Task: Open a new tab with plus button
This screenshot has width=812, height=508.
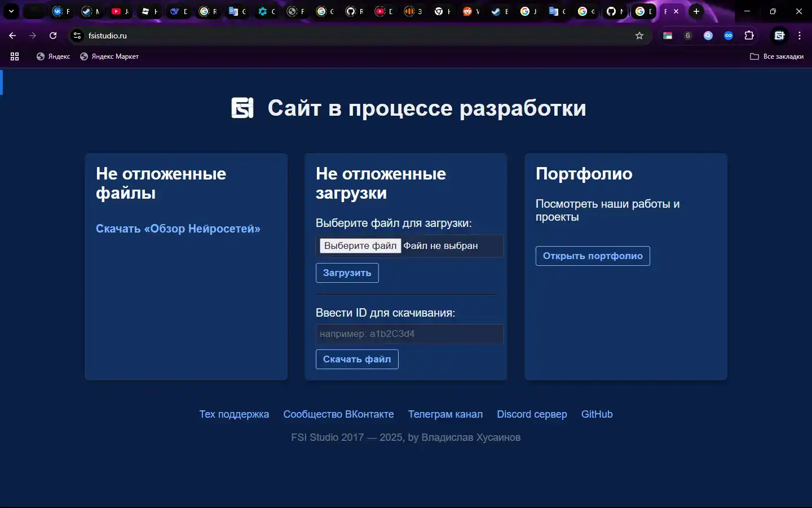Action: [x=696, y=11]
